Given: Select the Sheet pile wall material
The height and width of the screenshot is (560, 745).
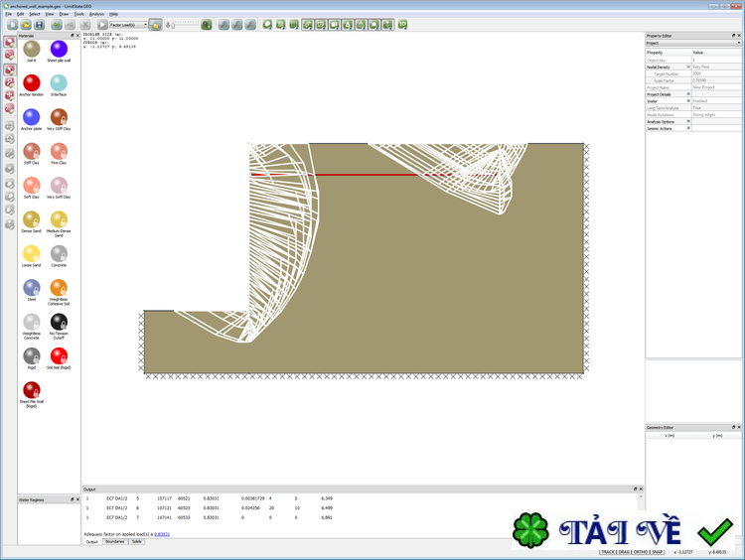Looking at the screenshot, I should 59,50.
